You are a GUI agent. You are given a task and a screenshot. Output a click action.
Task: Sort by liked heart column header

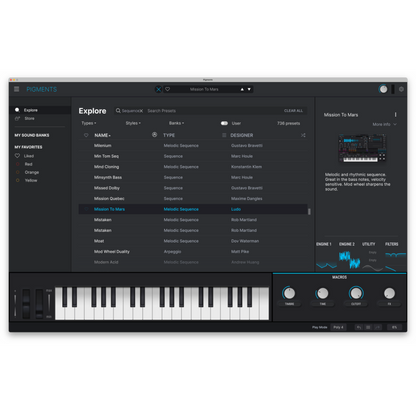86,135
